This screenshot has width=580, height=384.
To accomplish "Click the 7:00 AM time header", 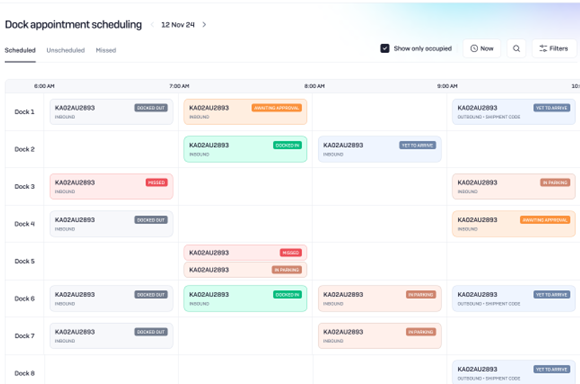I will click(x=179, y=86).
